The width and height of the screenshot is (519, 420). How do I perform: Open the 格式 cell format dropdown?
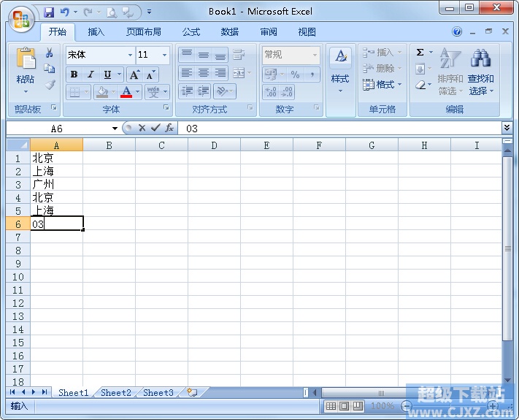point(382,85)
